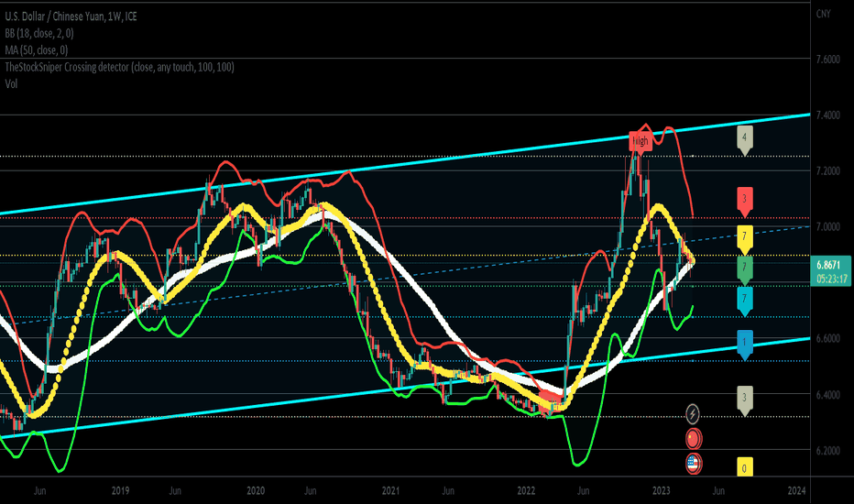
Task: Click the 2022 time axis label
Action: click(526, 490)
